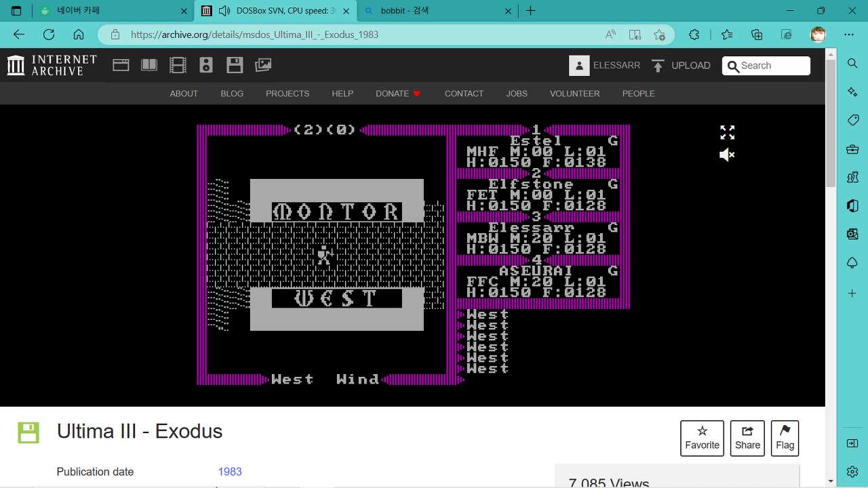This screenshot has width=868, height=488.
Task: Close the 네이버 카페 tab
Action: [184, 11]
